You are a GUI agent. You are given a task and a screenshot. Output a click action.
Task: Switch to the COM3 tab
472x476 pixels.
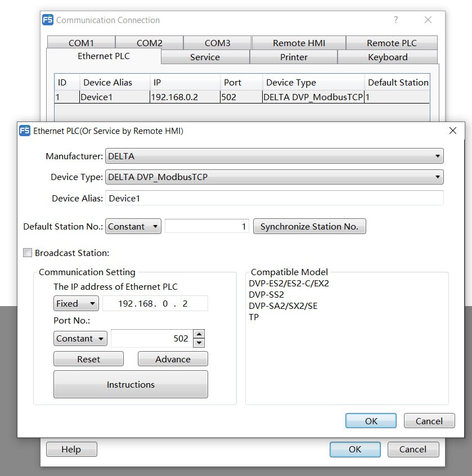tap(217, 43)
